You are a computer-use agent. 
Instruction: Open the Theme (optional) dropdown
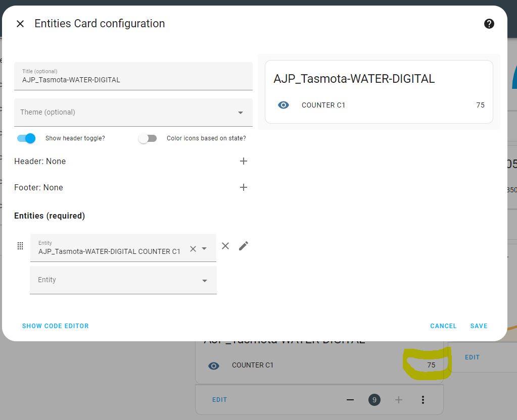133,113
